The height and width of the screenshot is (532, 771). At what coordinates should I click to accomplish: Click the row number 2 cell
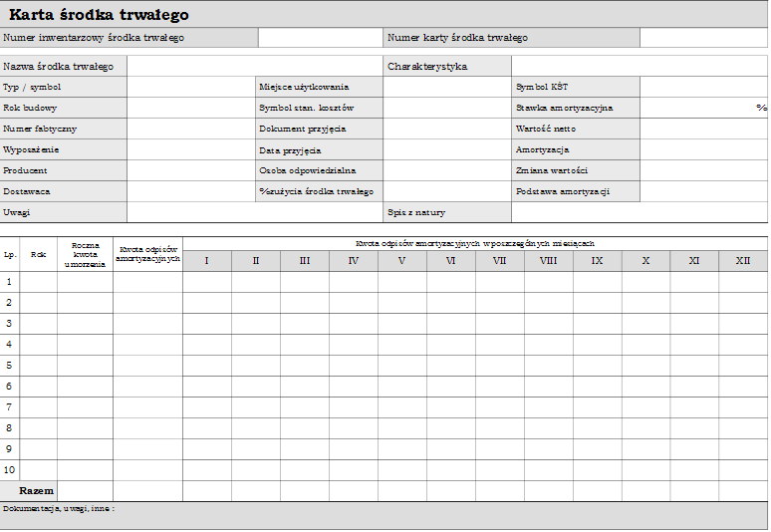click(10, 303)
